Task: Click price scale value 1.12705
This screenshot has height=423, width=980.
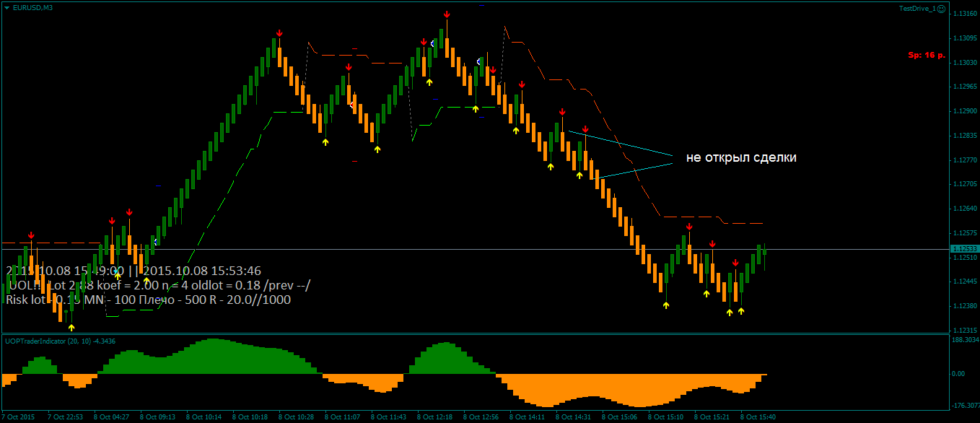Action: (965, 184)
